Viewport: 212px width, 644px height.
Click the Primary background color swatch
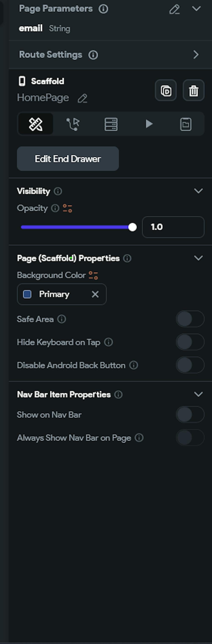pos(27,294)
